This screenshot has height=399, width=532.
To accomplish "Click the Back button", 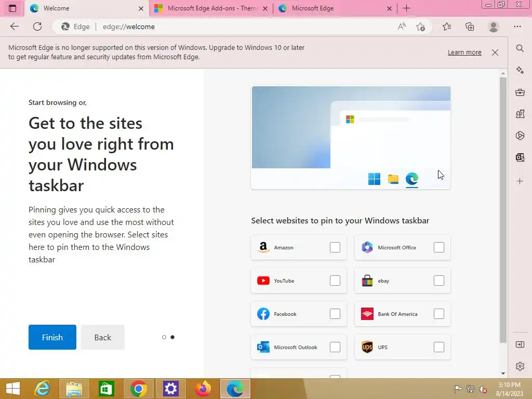I will [x=103, y=337].
